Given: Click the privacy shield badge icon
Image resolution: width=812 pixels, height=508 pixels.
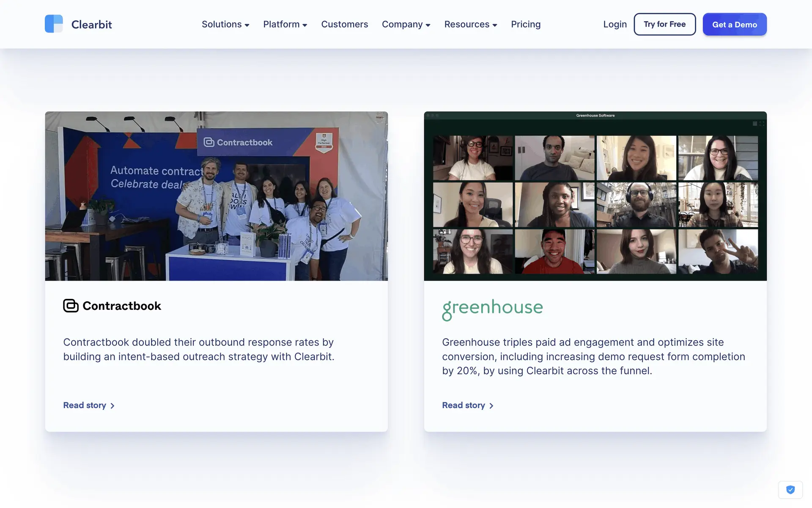Looking at the screenshot, I should coord(790,490).
